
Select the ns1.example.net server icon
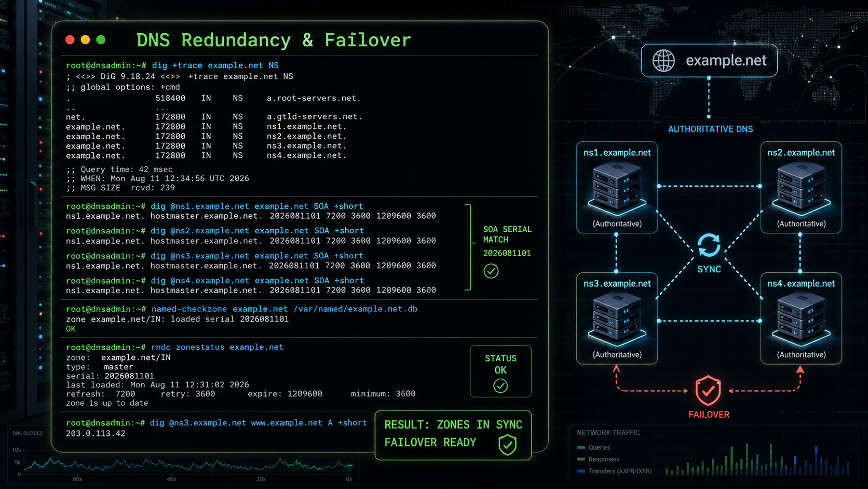coord(617,188)
